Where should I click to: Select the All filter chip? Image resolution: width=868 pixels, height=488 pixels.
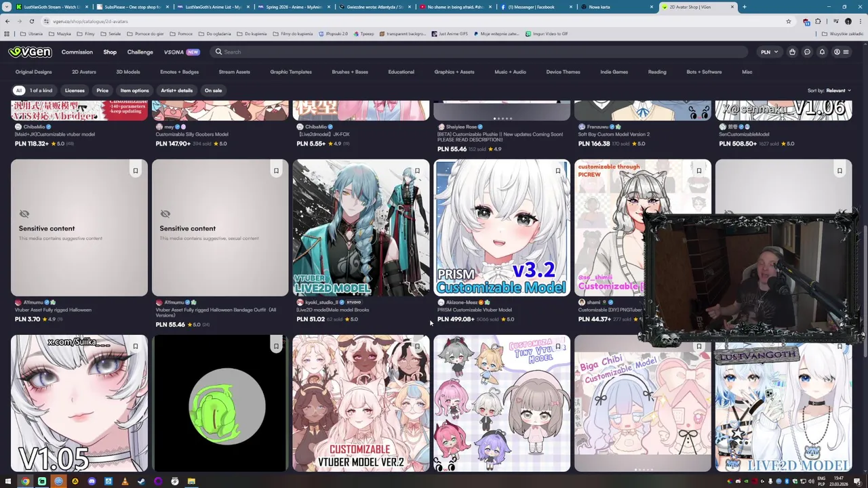[19, 90]
